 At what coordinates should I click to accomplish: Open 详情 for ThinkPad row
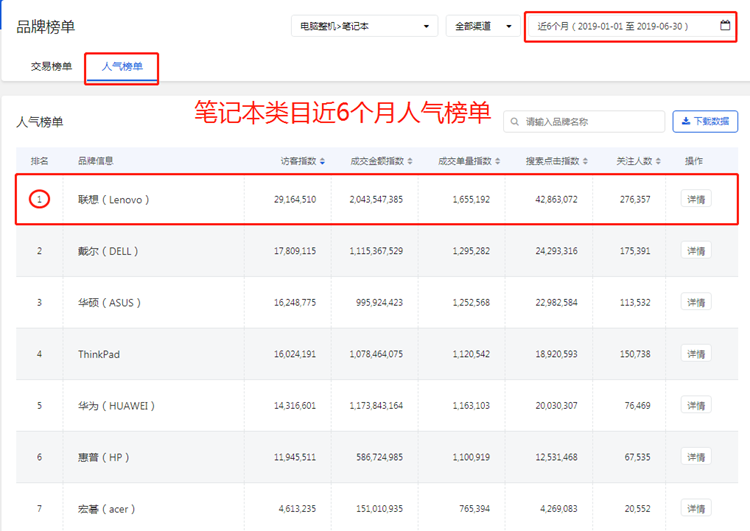tap(696, 354)
